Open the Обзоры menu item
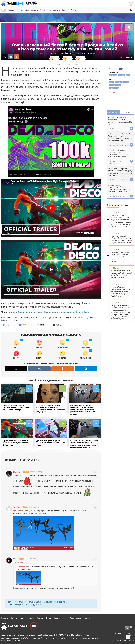The height and width of the screenshot is (644, 135). click(19, 10)
